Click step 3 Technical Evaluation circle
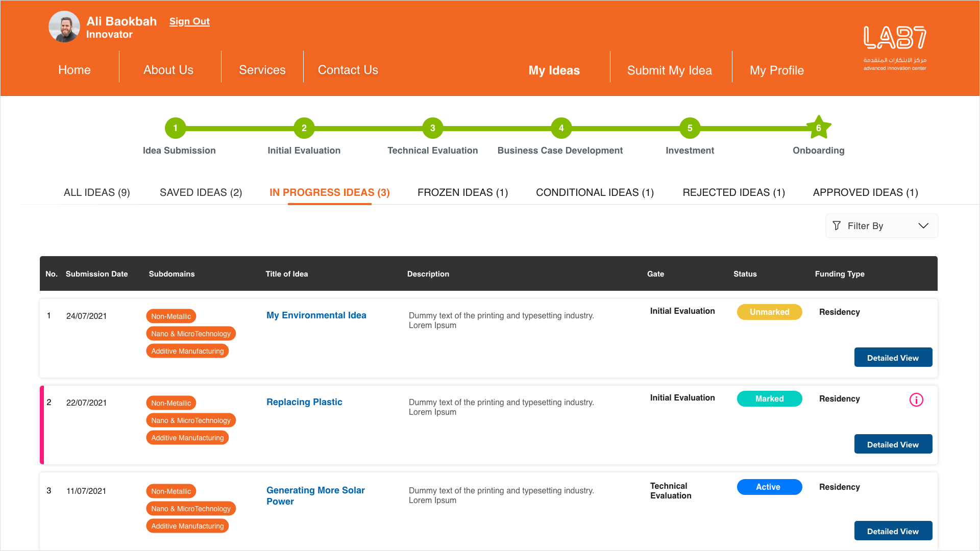 click(x=432, y=128)
